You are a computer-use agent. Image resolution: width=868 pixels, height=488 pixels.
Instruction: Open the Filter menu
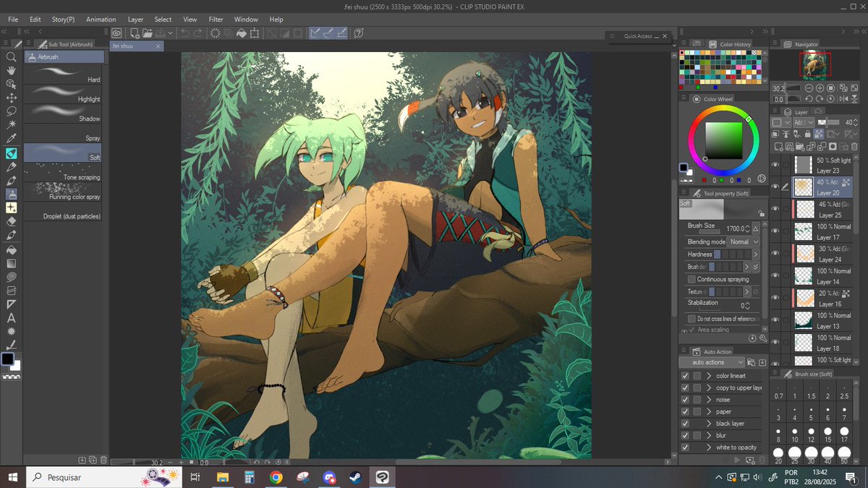click(x=216, y=20)
